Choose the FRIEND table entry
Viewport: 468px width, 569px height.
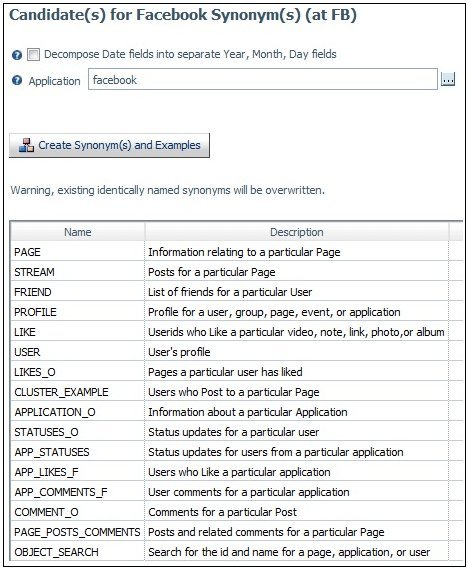point(237,292)
